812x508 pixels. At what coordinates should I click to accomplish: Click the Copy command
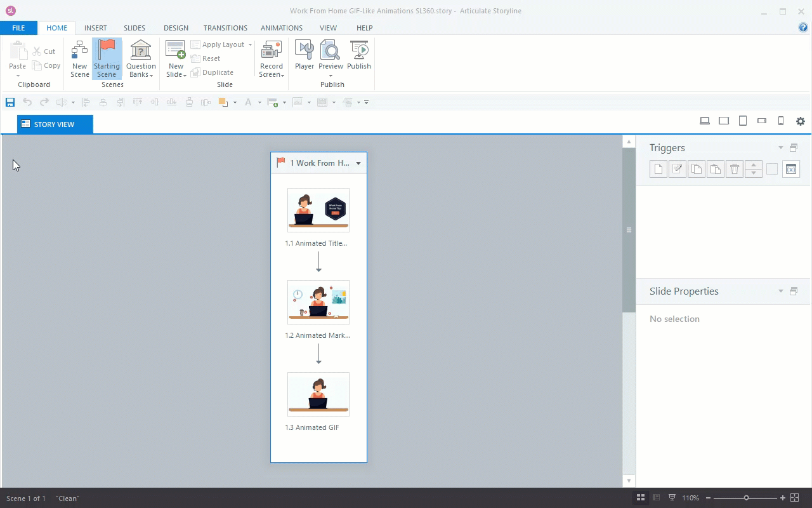pyautogui.click(x=46, y=65)
